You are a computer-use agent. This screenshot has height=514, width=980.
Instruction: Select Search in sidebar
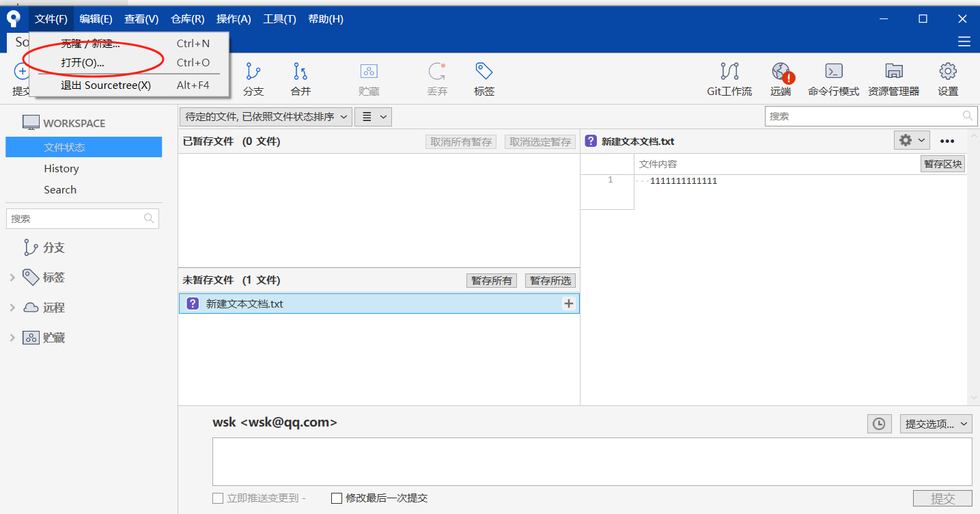pyautogui.click(x=60, y=190)
